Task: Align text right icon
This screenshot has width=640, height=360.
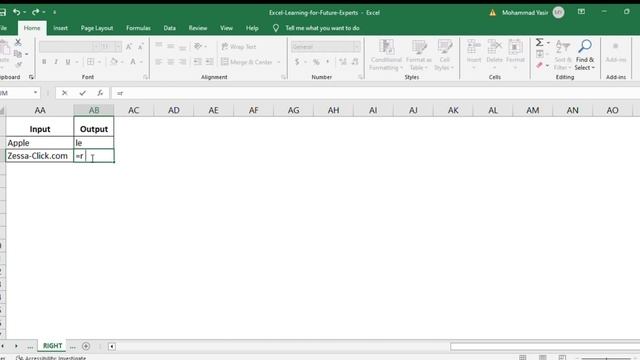Action: [x=182, y=62]
